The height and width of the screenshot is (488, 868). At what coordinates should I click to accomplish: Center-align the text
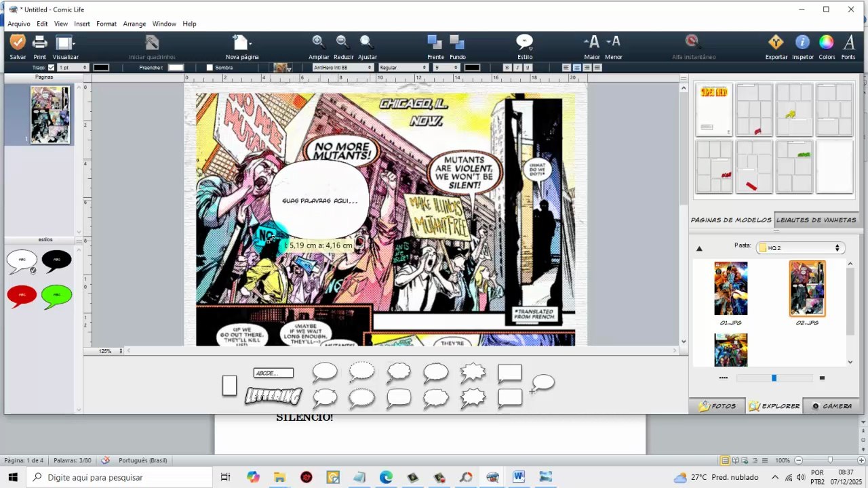(576, 68)
